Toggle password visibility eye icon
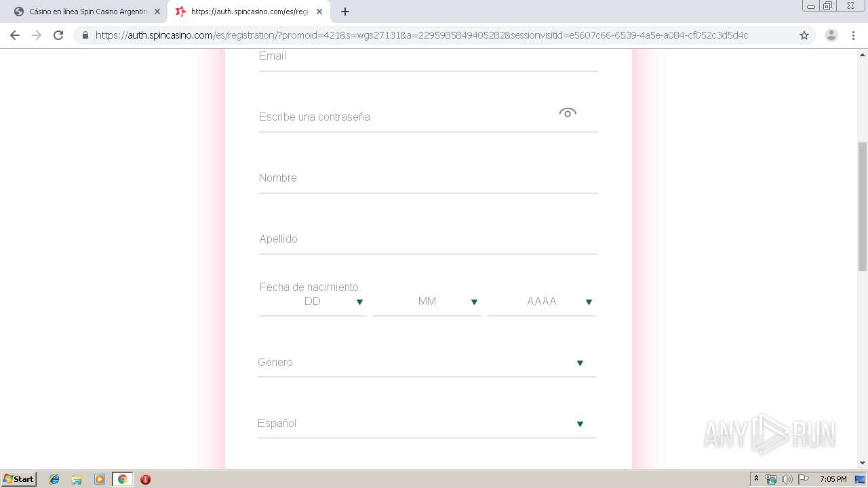The image size is (868, 488). (568, 113)
